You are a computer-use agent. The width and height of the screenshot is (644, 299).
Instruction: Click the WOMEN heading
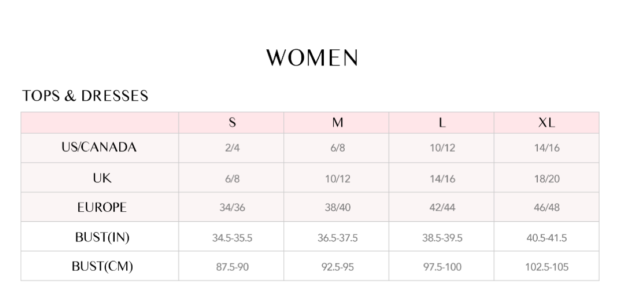[x=312, y=58]
